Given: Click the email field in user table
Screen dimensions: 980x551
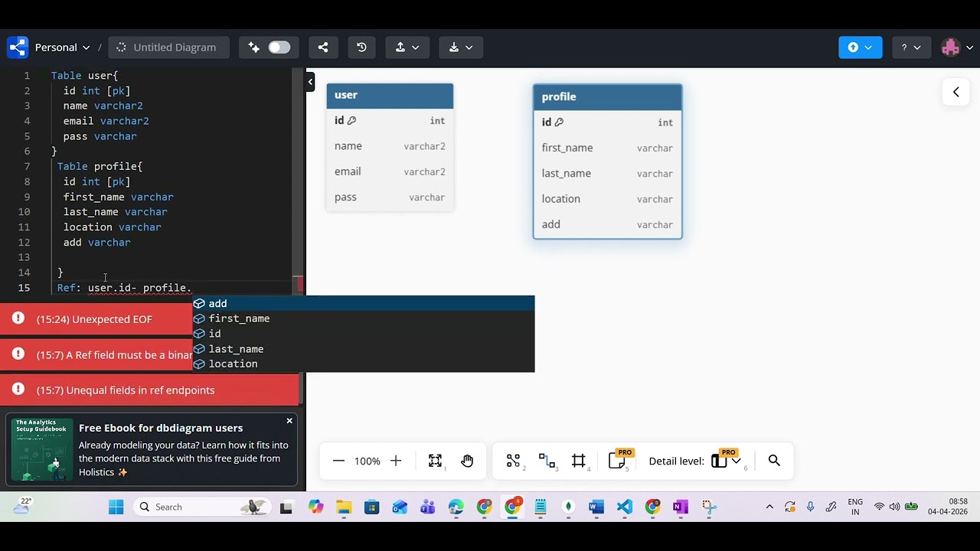Looking at the screenshot, I should coord(390,171).
